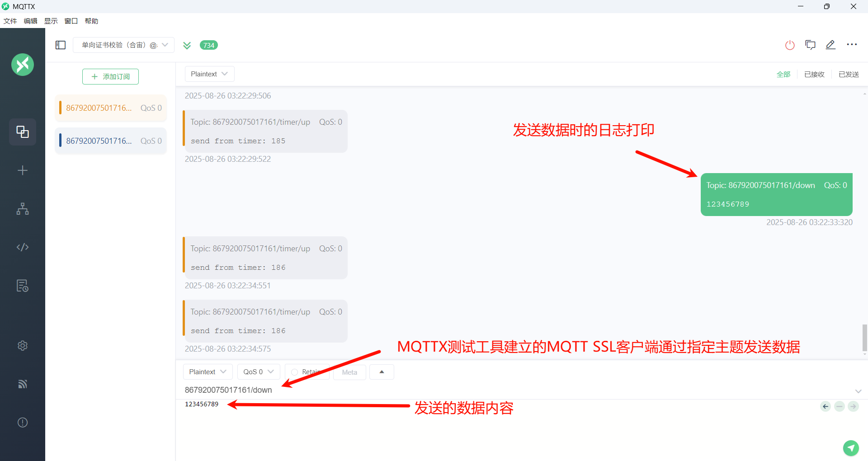The image size is (868, 461).
Task: Click the publish topic input field
Action: [515, 390]
